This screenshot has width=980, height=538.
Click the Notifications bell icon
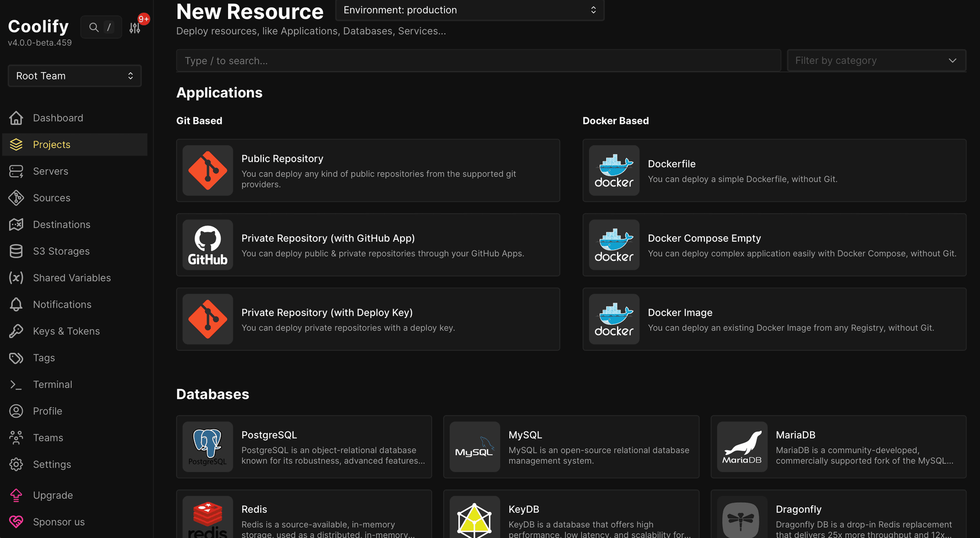[x=16, y=304]
